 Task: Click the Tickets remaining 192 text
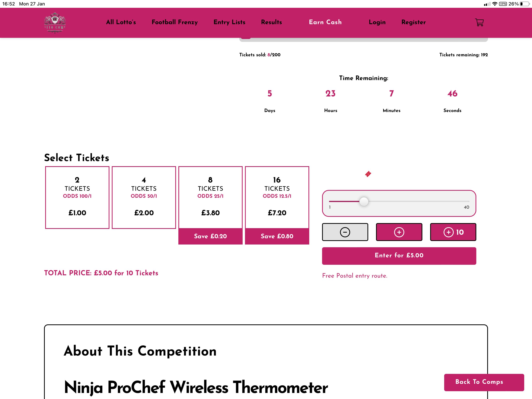(463, 55)
